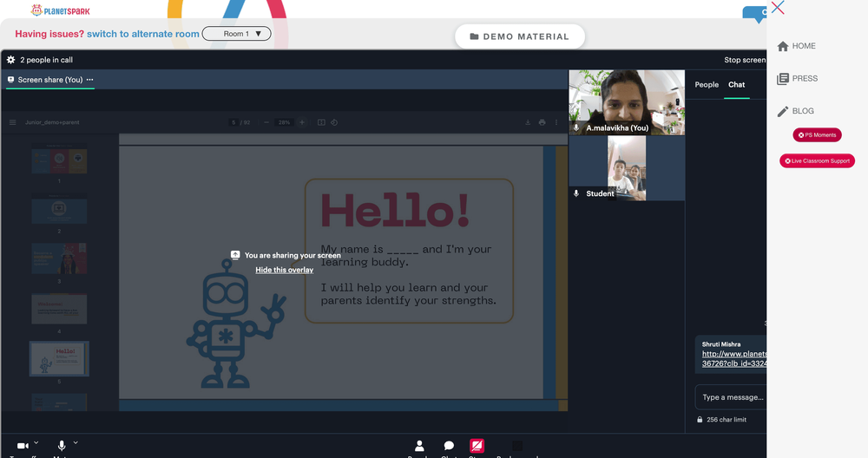This screenshot has height=458, width=868.
Task: Switch to the Chat tab
Action: click(736, 85)
